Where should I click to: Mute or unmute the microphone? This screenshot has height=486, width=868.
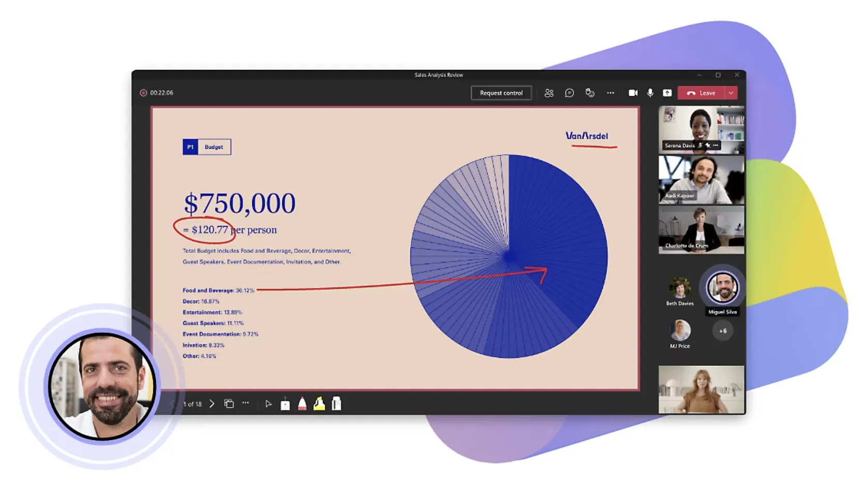pyautogui.click(x=650, y=93)
